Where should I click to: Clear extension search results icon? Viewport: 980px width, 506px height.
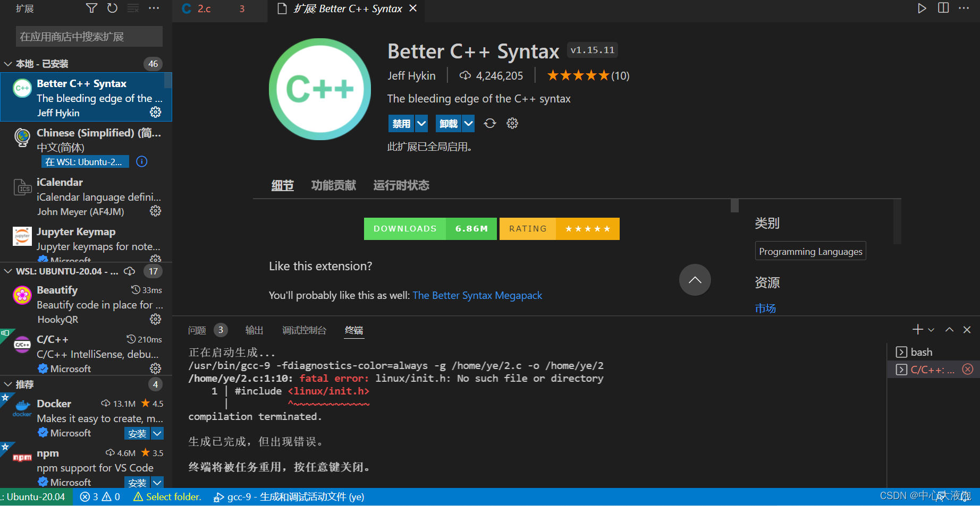pyautogui.click(x=133, y=8)
